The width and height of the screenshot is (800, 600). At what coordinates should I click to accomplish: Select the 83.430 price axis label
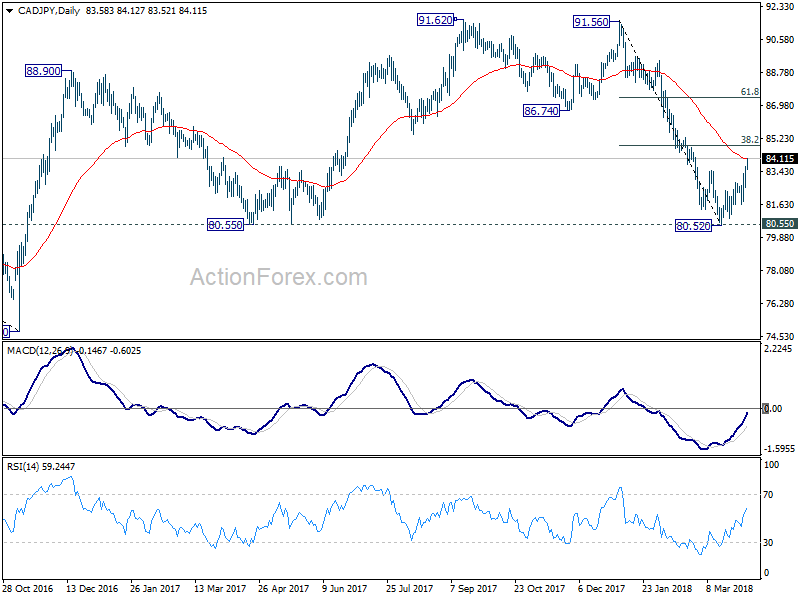click(x=780, y=171)
